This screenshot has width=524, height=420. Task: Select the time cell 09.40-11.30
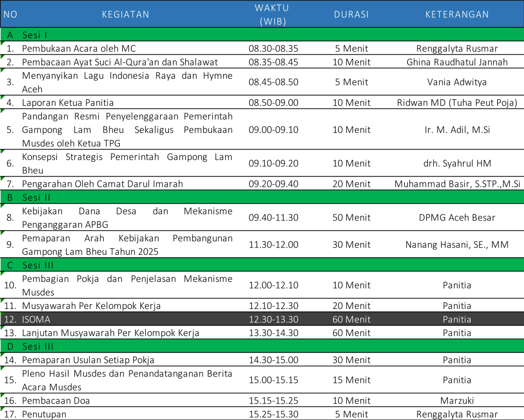(273, 217)
